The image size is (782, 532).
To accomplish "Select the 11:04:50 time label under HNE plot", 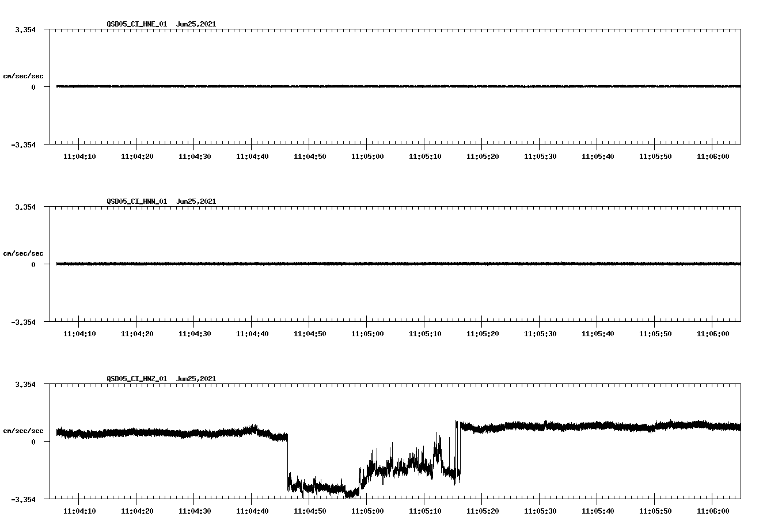I will coord(310,157).
